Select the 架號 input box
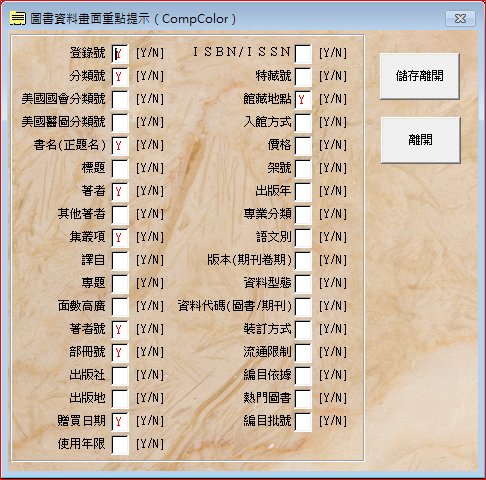Viewport: 486px width, 480px height. [303, 169]
